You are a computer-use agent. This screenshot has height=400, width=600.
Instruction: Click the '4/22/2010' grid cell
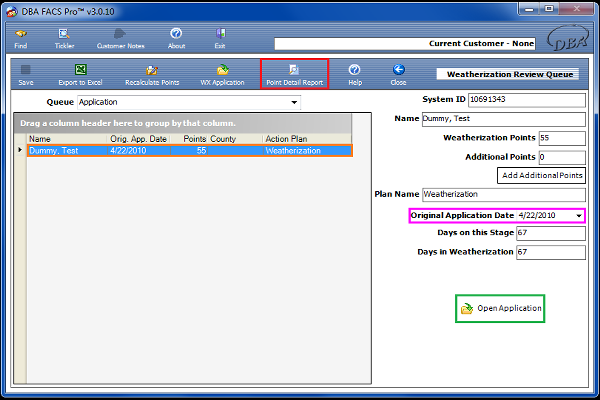click(x=139, y=151)
